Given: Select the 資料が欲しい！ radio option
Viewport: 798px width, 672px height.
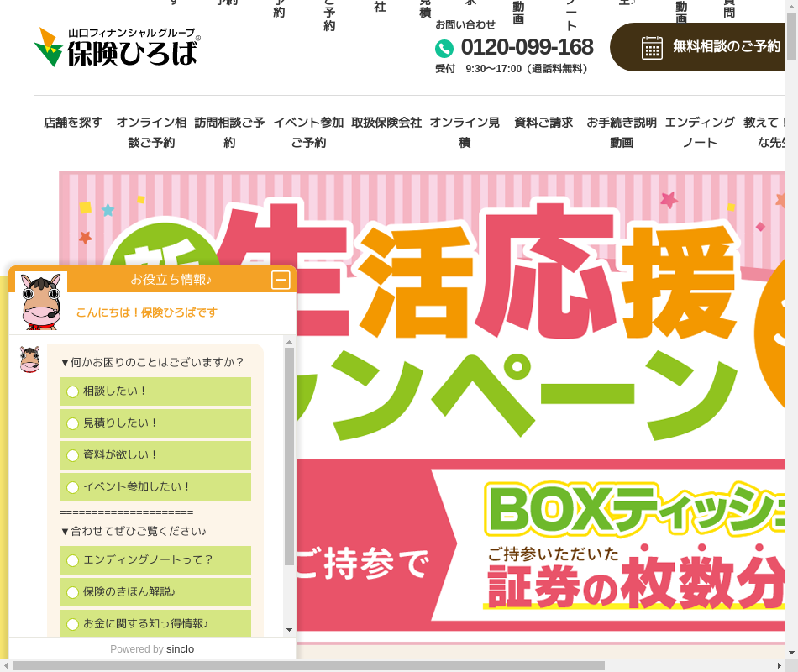Looking at the screenshot, I should [73, 455].
